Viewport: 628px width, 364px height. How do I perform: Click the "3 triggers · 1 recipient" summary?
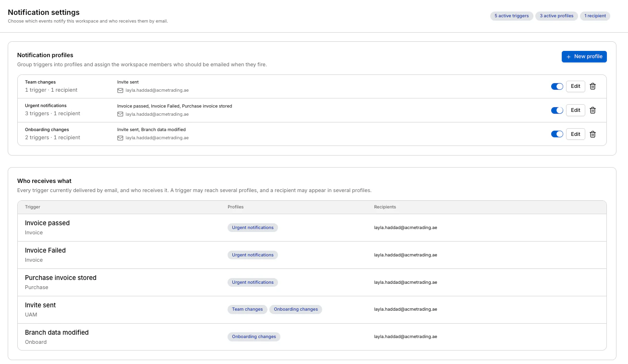click(x=53, y=114)
